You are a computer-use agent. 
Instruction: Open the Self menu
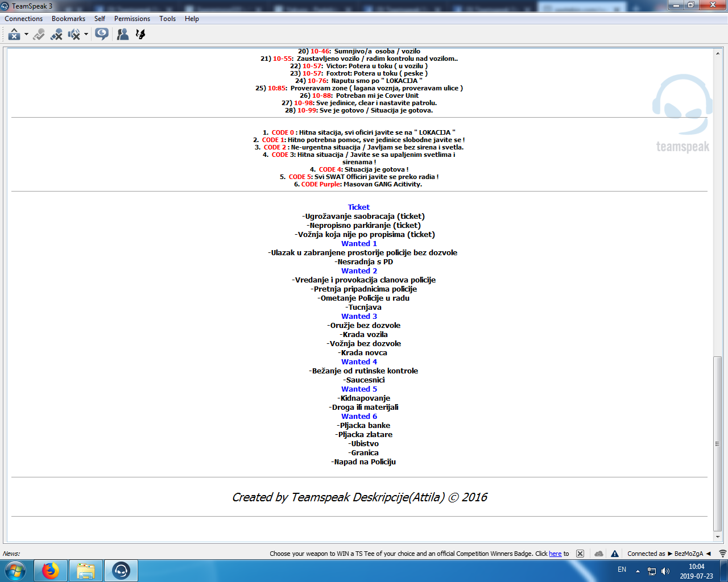click(x=100, y=19)
